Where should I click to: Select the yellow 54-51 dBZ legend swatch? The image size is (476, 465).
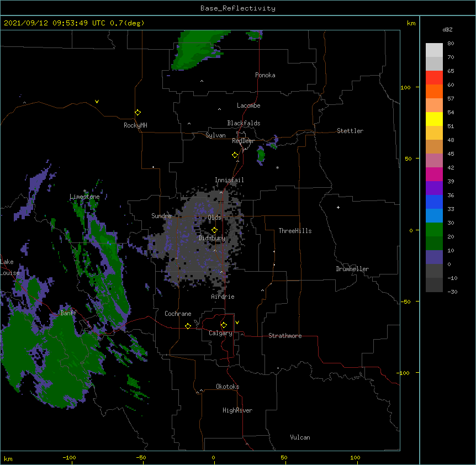click(434, 119)
